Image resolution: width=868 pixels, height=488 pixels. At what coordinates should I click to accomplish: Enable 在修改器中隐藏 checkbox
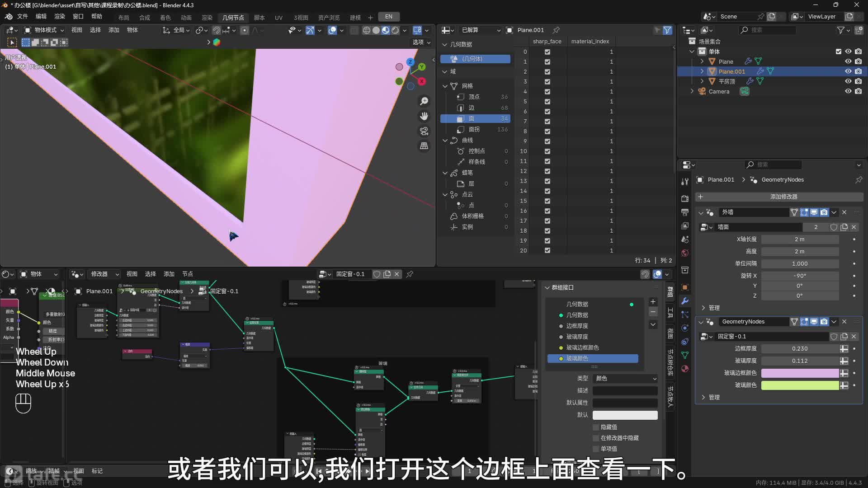pyautogui.click(x=596, y=438)
